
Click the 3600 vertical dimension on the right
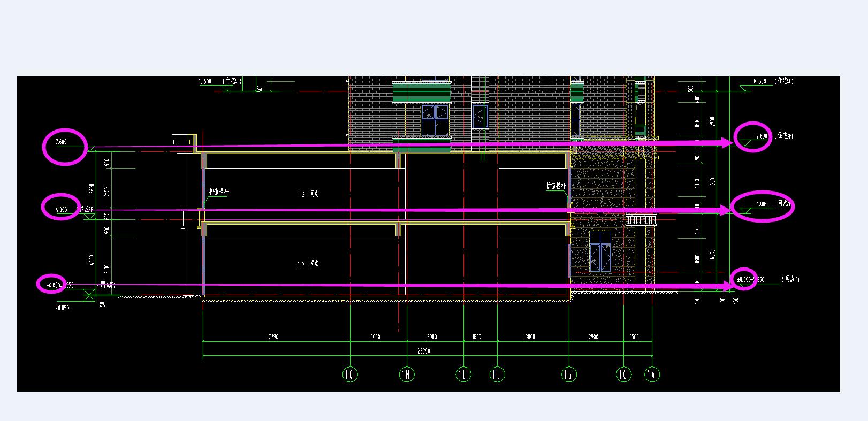[x=712, y=182]
